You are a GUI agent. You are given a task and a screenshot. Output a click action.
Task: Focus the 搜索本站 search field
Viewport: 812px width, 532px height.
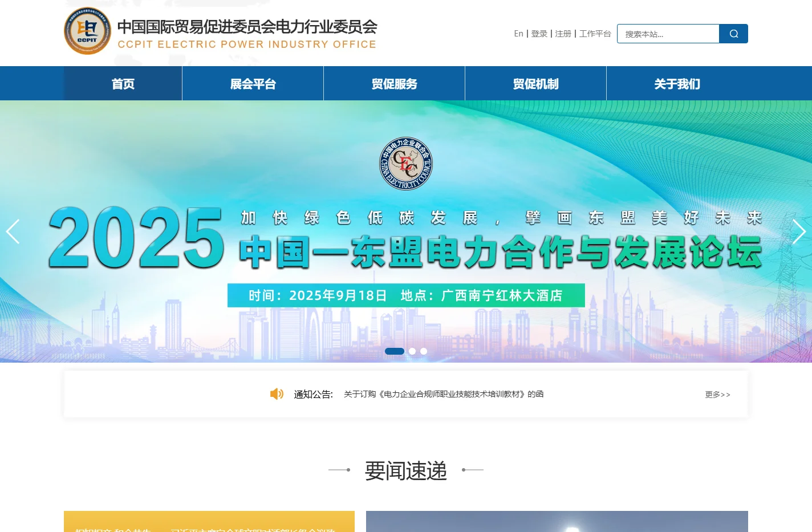[668, 34]
